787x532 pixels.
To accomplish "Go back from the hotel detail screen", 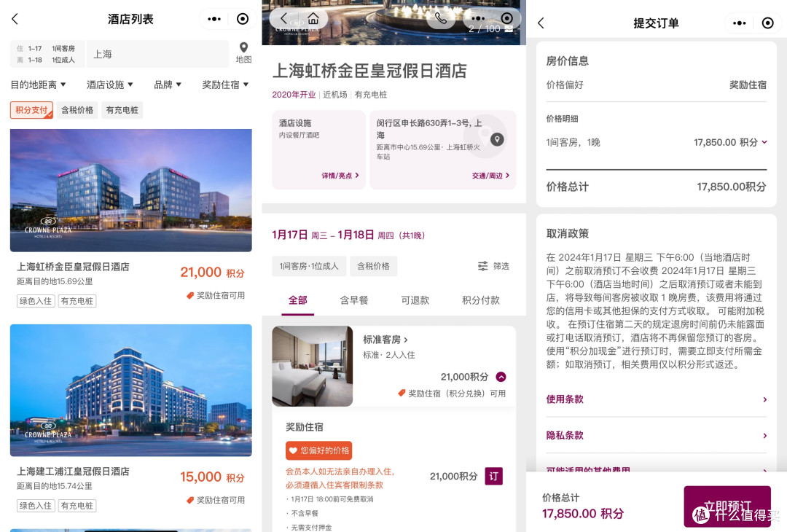I will [283, 19].
